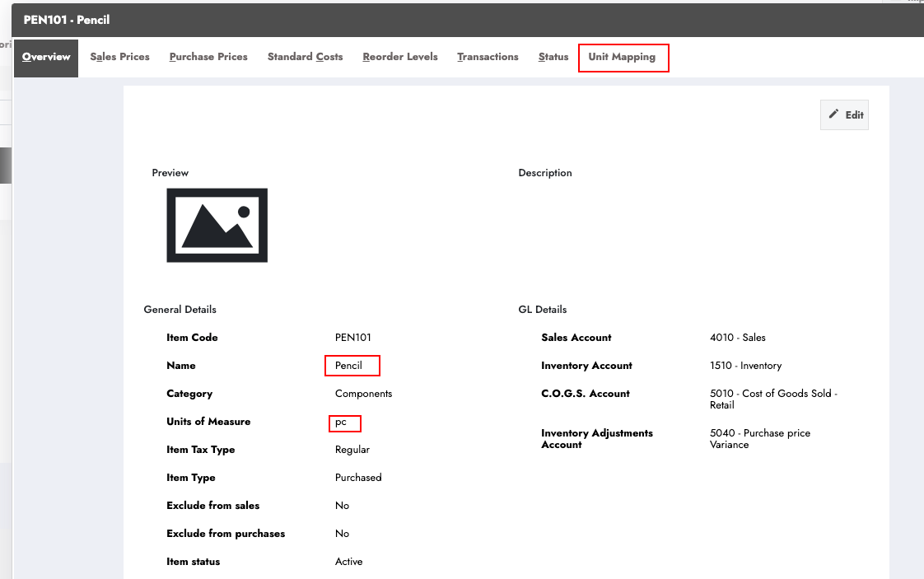Click the Units of Measure field label
This screenshot has height=579, width=924.
point(208,422)
